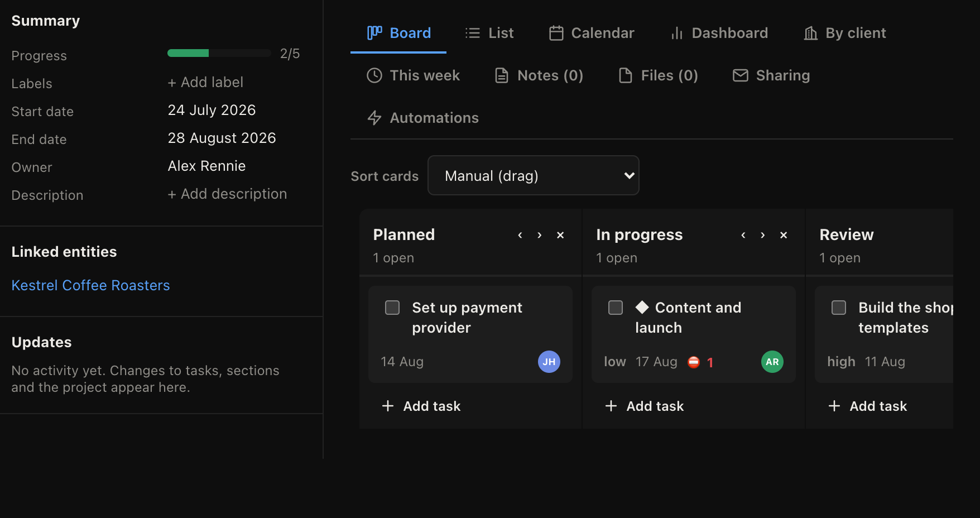Viewport: 980px width, 518px height.
Task: Click the 17 Aug due date
Action: tap(656, 362)
